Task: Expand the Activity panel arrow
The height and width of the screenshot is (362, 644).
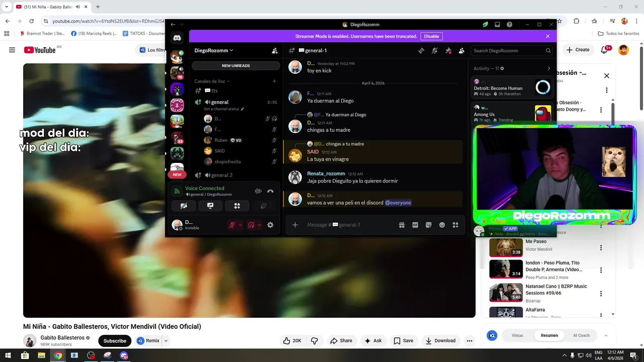Action: [548, 68]
